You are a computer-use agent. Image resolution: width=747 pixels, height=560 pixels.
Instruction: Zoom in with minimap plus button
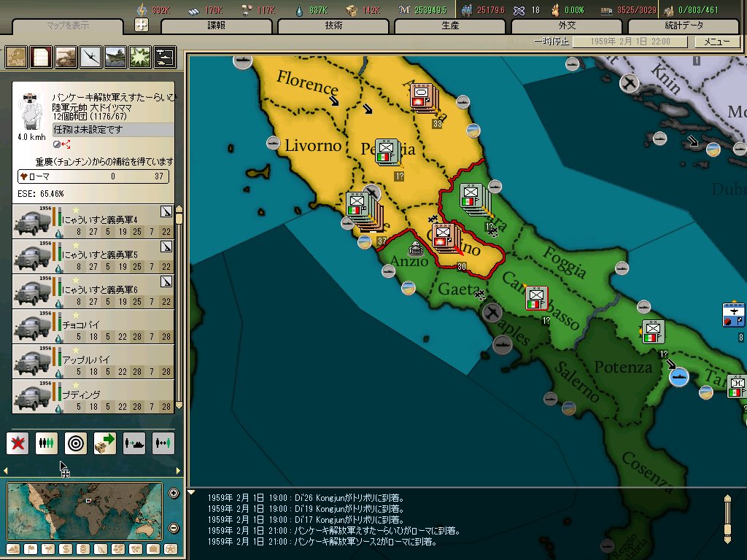coord(174,494)
